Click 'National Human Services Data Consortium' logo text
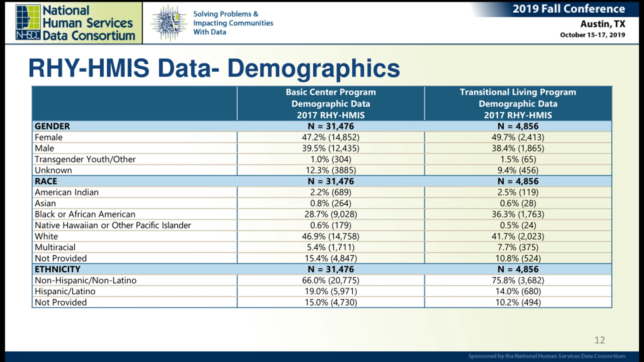 [x=89, y=23]
